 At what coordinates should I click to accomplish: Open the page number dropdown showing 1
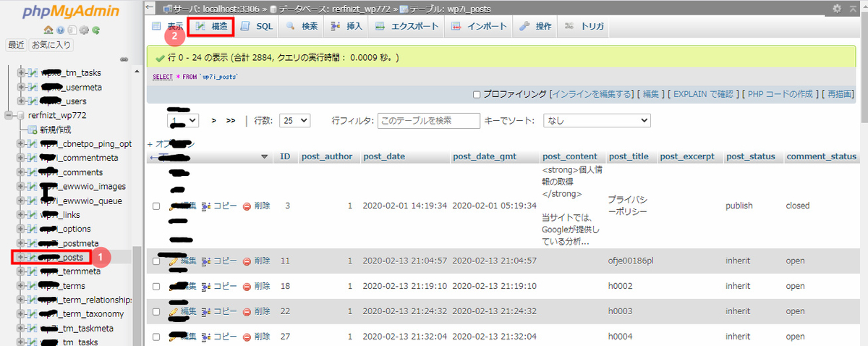[183, 121]
